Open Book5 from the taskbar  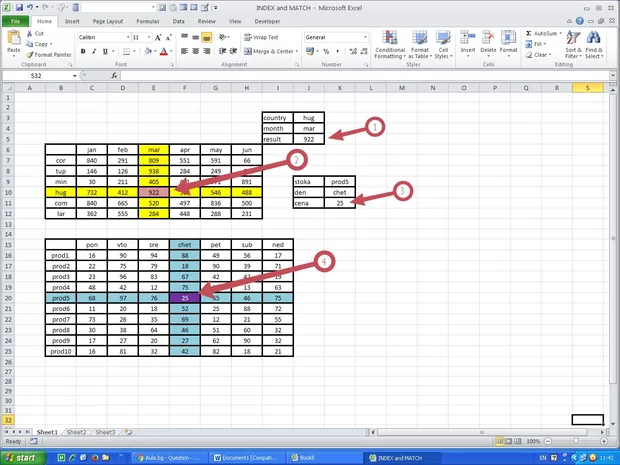pyautogui.click(x=324, y=458)
